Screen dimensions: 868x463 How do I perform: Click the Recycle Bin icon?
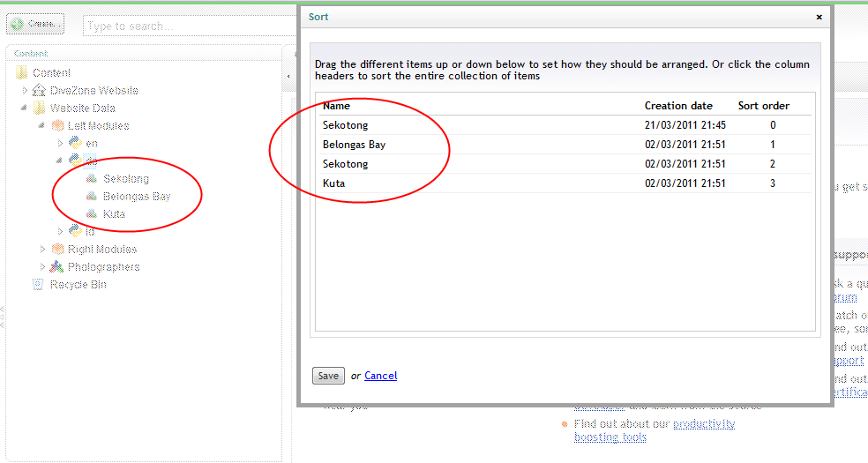pos(38,285)
